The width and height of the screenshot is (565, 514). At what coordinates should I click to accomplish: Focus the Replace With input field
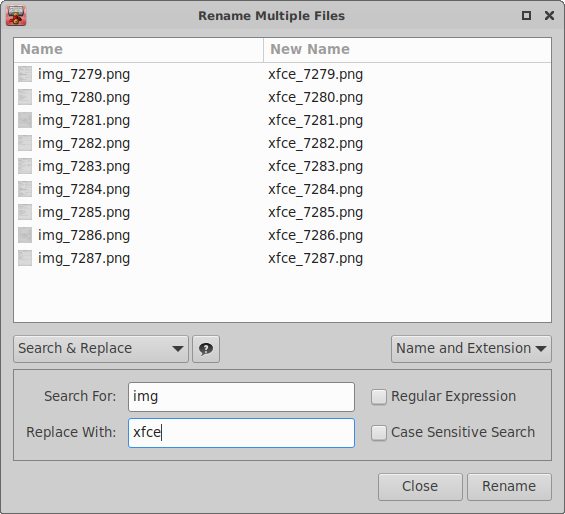coord(241,433)
